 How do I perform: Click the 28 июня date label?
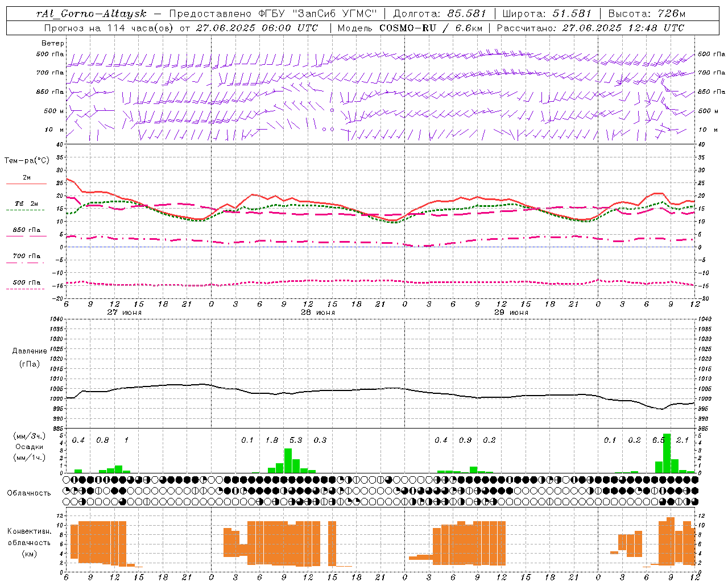click(318, 312)
